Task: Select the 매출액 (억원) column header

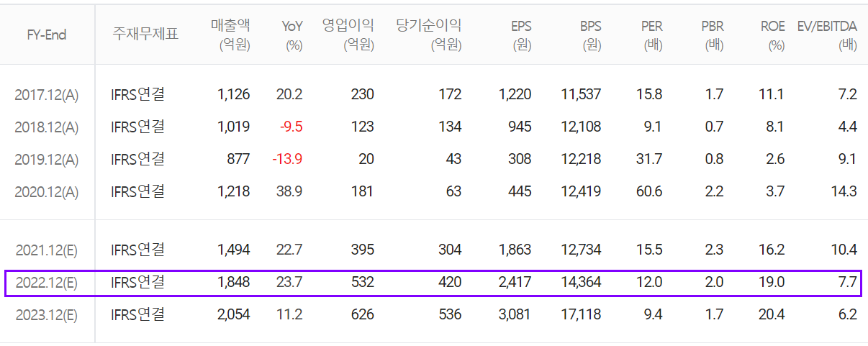Action: pos(230,35)
